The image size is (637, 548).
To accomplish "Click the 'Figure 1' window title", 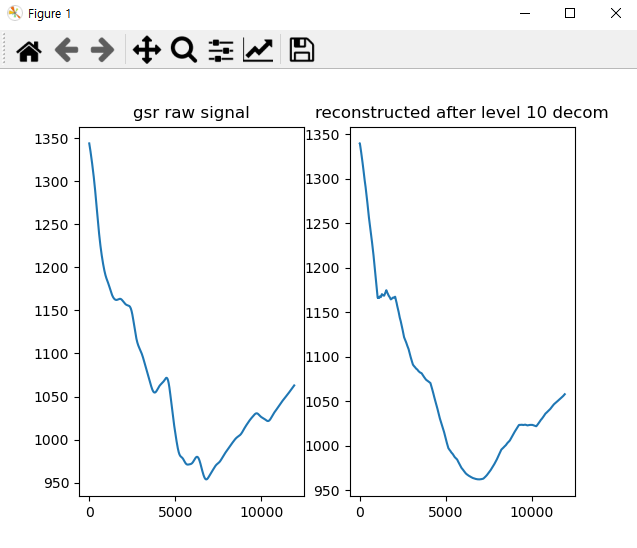I will pyautogui.click(x=50, y=14).
